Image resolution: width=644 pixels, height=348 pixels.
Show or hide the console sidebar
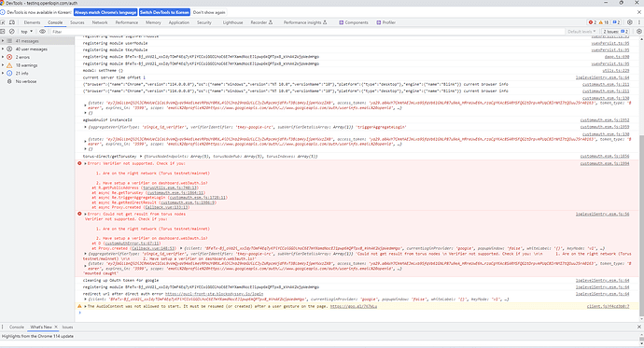pyautogui.click(x=3, y=32)
